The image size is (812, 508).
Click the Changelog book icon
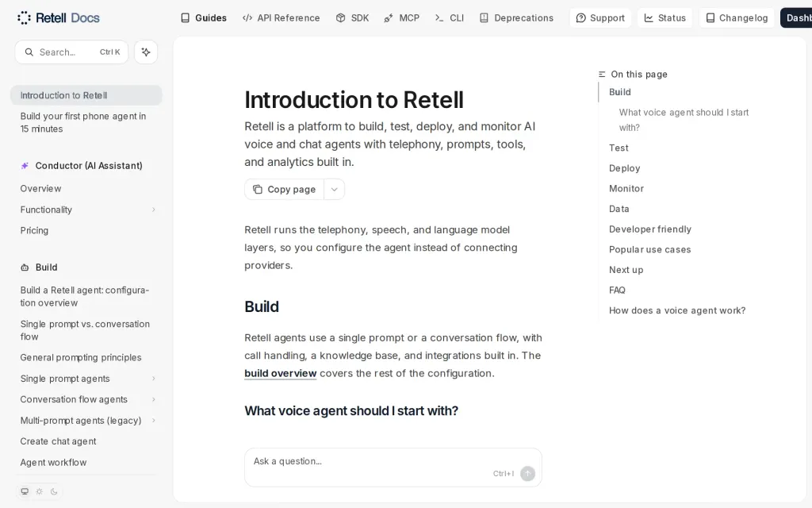[710, 17]
